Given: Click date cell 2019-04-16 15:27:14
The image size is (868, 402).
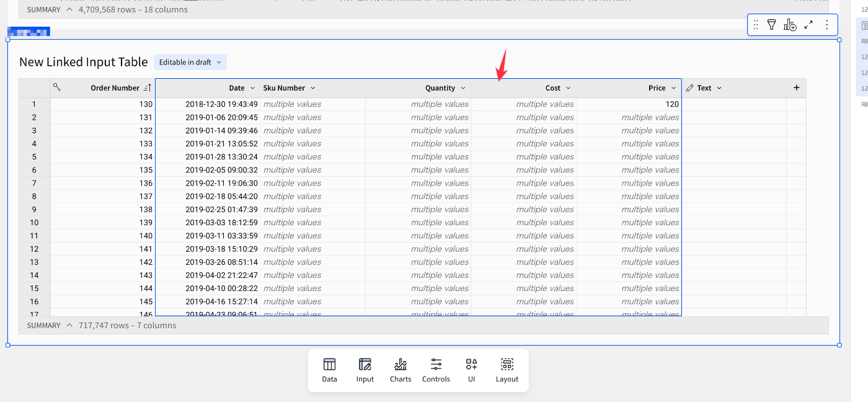Looking at the screenshot, I should 208,301.
